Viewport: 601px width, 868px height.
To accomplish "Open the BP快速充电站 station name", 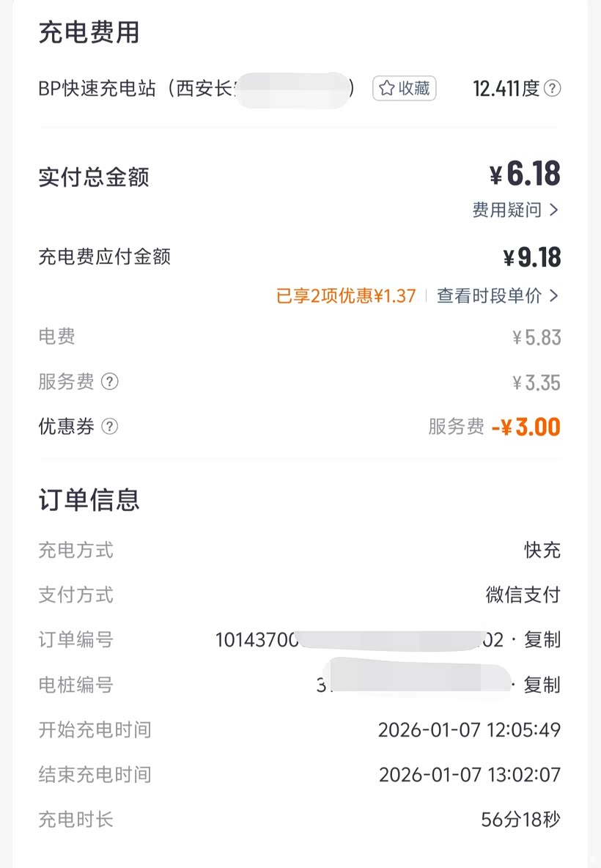I will pos(136,89).
